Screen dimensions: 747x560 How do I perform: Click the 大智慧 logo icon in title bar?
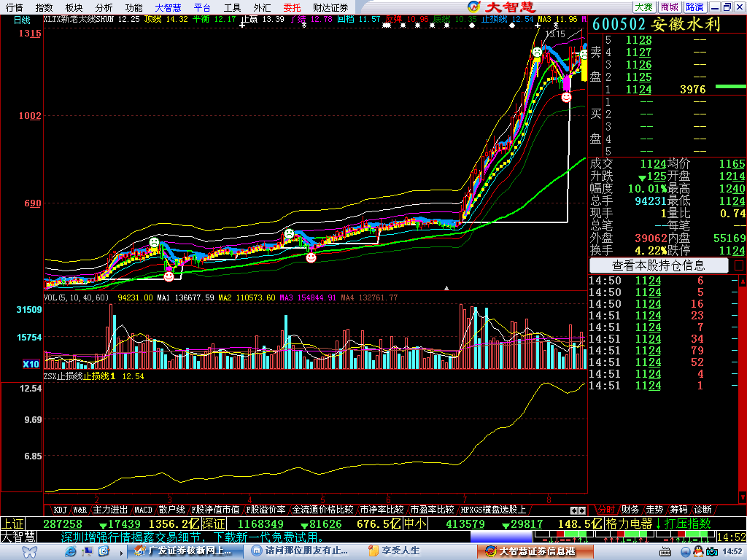[473, 7]
